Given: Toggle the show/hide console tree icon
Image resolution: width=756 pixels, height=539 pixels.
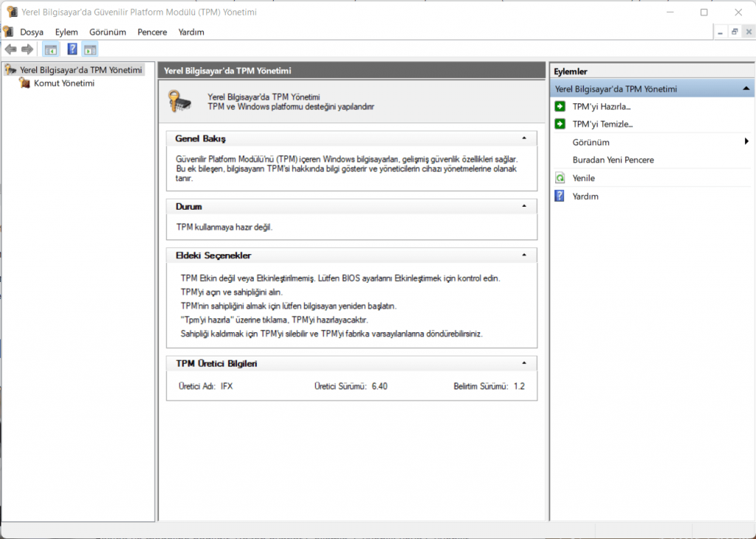Looking at the screenshot, I should pyautogui.click(x=50, y=49).
